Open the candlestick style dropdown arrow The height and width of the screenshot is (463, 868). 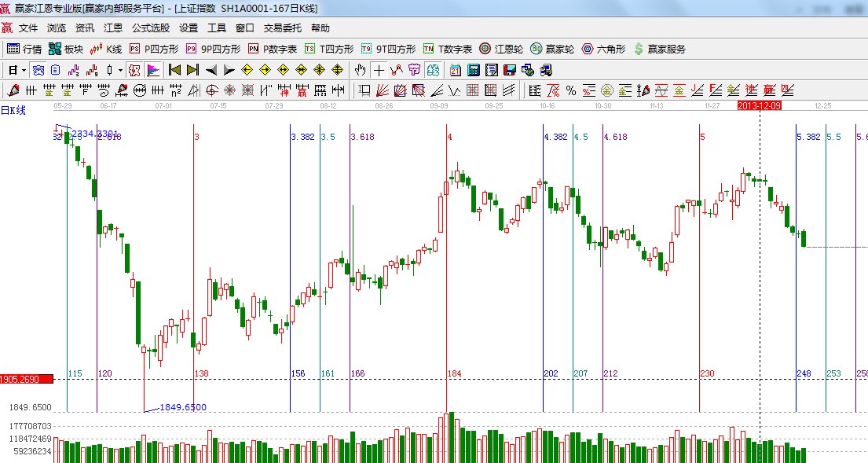pos(120,70)
